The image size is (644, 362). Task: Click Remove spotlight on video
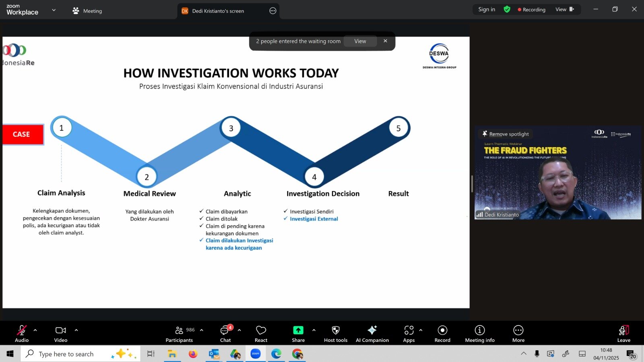click(x=506, y=134)
